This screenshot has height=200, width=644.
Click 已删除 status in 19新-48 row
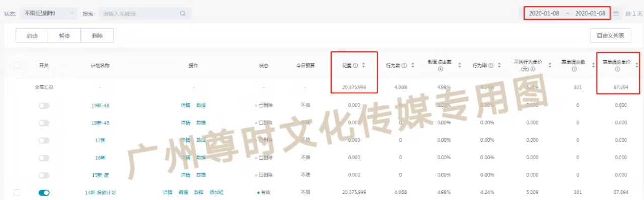point(264,105)
